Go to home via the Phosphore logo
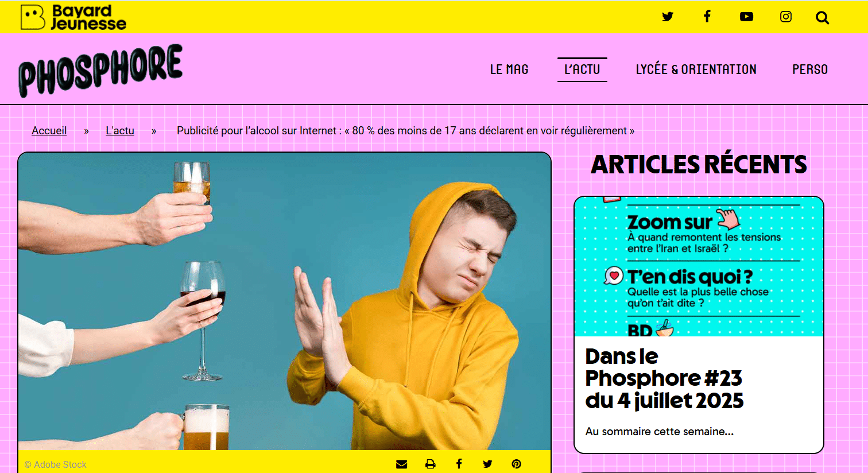The image size is (868, 473). tap(100, 70)
